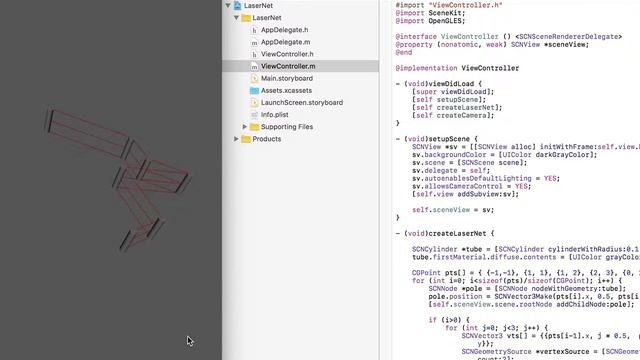Select the LaserNet group folder name
The height and width of the screenshot is (360, 640).
pyautogui.click(x=267, y=18)
